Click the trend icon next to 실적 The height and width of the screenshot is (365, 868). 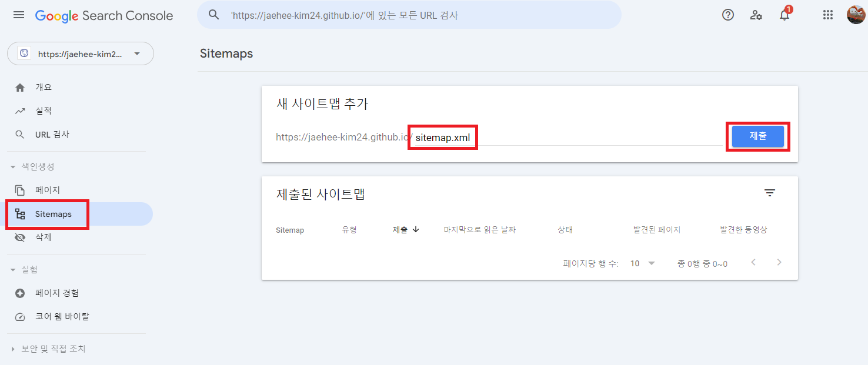[x=20, y=111]
